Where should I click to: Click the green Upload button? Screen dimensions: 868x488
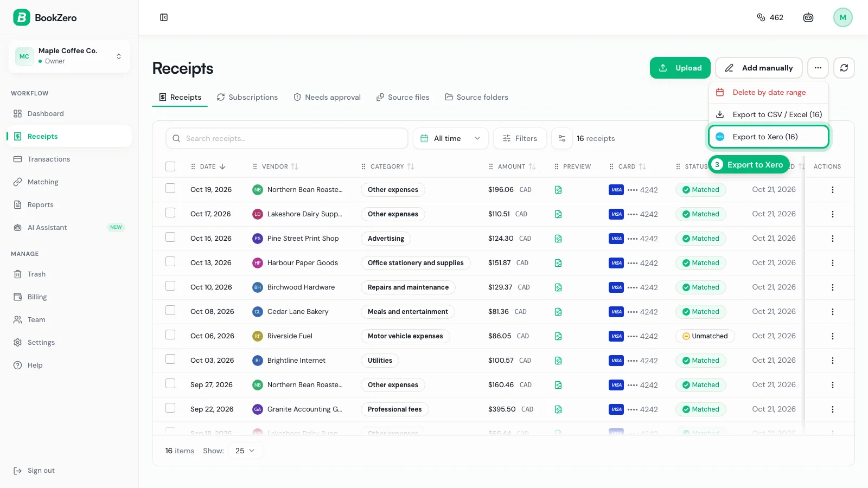(x=680, y=68)
